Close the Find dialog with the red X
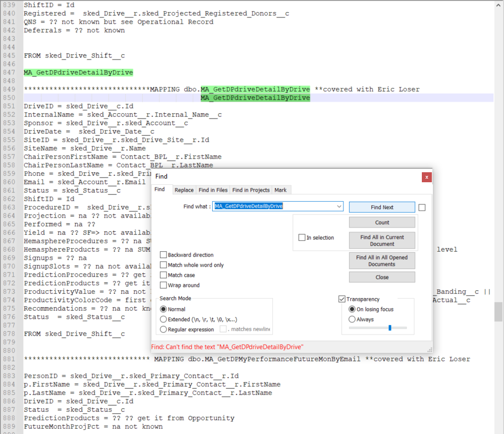504x434 pixels. pyautogui.click(x=426, y=177)
